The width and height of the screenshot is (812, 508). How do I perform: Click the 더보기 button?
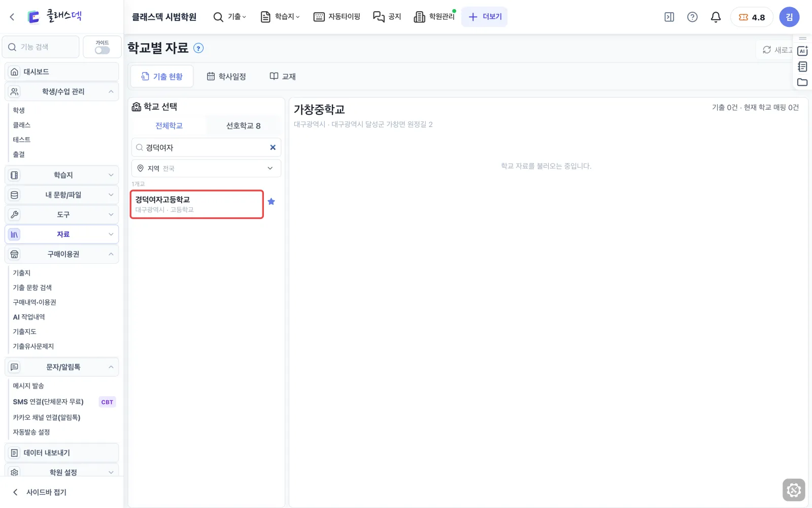[485, 17]
